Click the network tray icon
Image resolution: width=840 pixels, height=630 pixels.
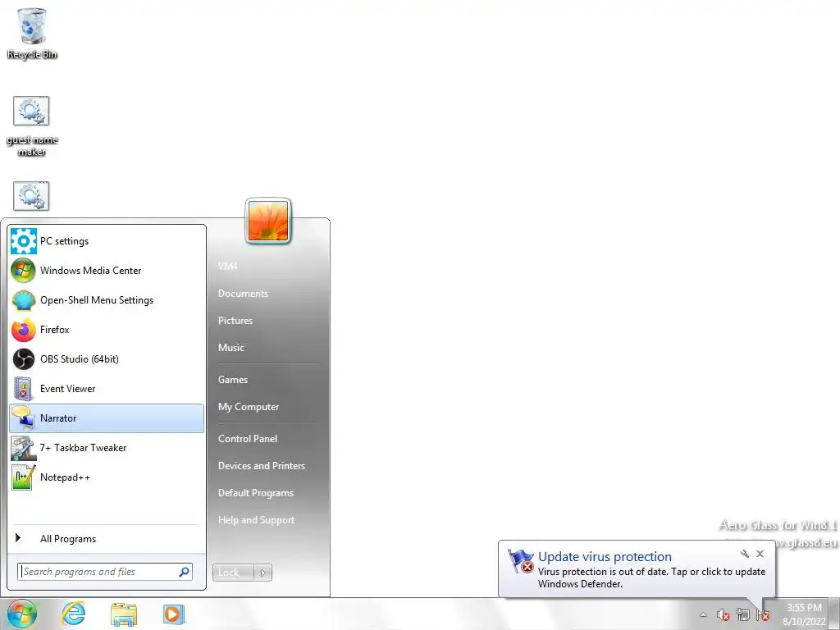pos(743,615)
